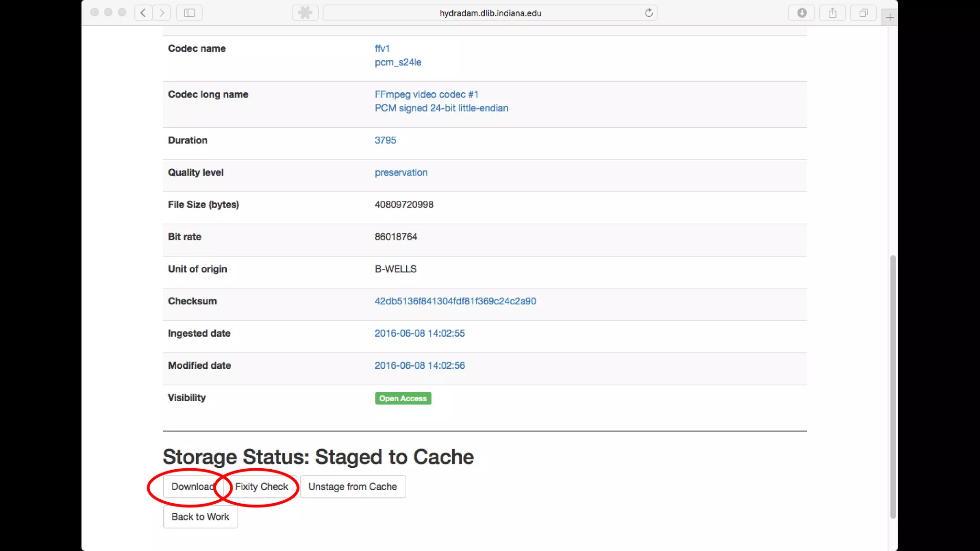The width and height of the screenshot is (980, 551).
Task: Click the browser forward arrow
Action: (162, 13)
